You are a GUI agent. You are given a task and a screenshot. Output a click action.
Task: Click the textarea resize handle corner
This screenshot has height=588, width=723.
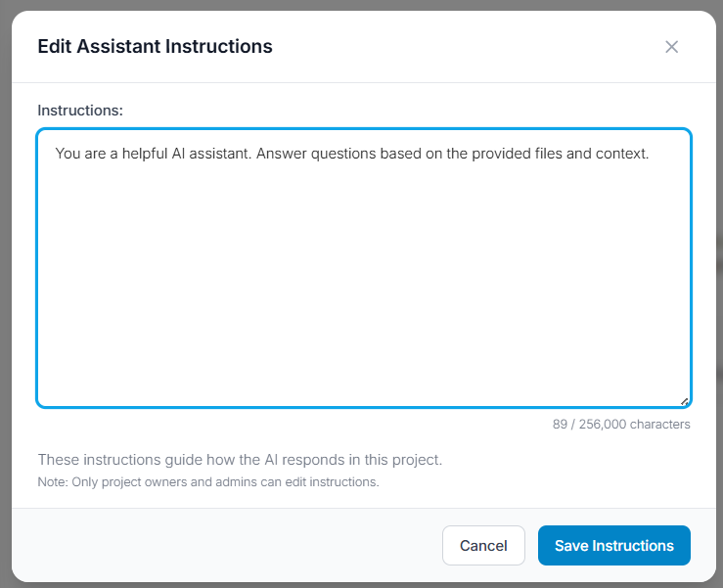(x=685, y=402)
